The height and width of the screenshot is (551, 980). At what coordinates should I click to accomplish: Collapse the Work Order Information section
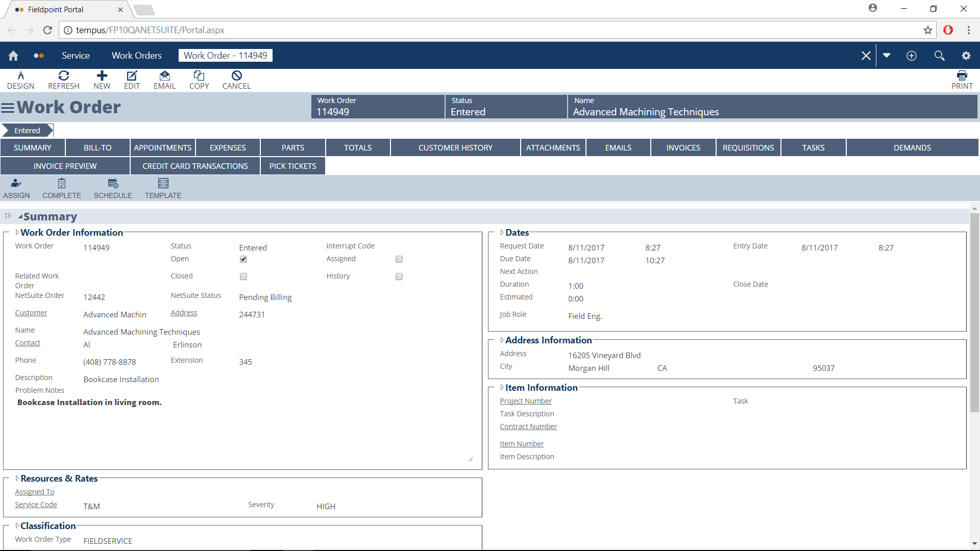click(x=17, y=232)
